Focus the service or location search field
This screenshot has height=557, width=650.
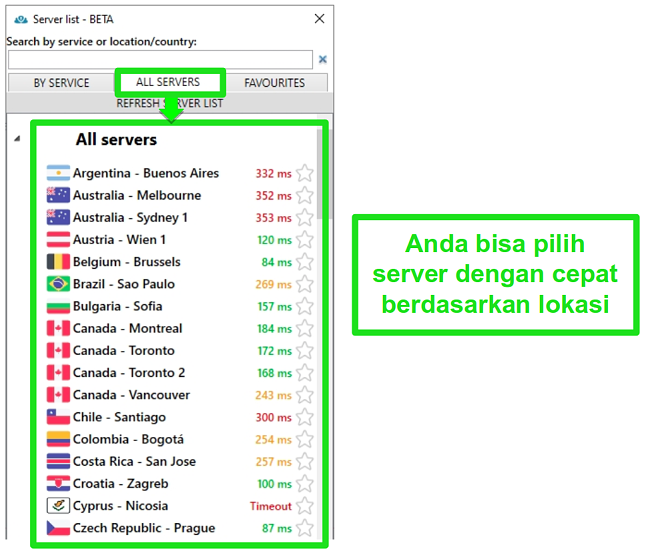click(160, 60)
